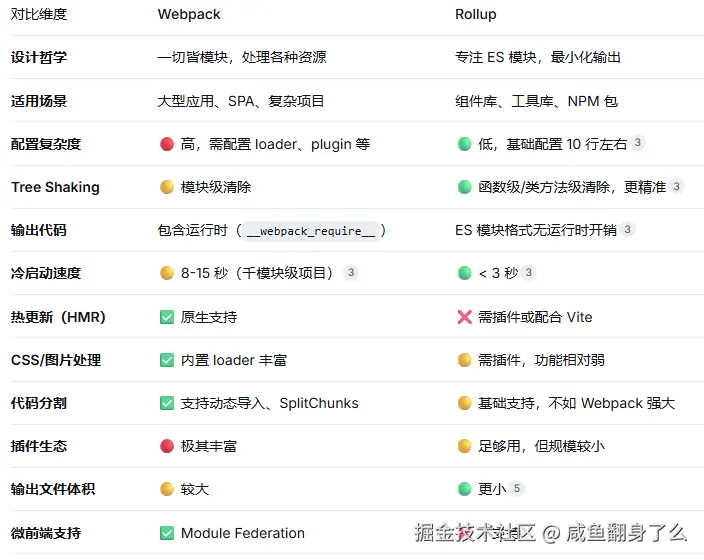Click red circle beside 极其丰富
Viewport: 704px width, 560px height.
pyautogui.click(x=167, y=446)
